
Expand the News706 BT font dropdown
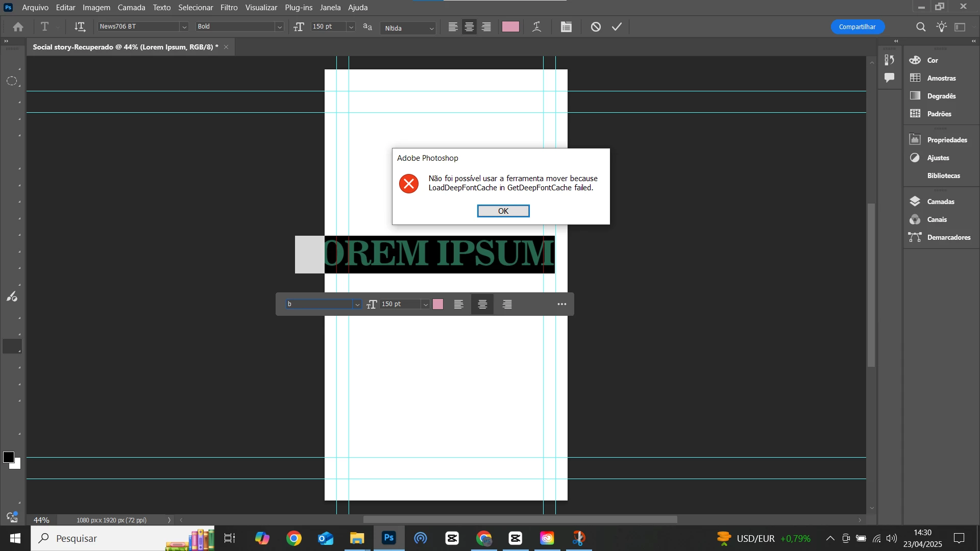[184, 27]
